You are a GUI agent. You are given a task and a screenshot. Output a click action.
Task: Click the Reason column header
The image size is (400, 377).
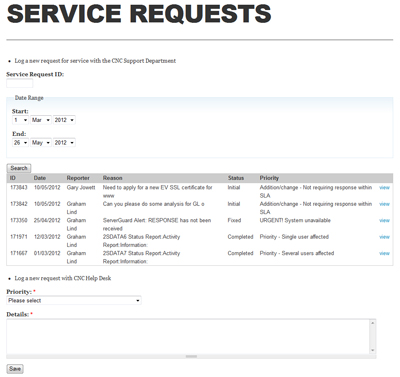113,178
